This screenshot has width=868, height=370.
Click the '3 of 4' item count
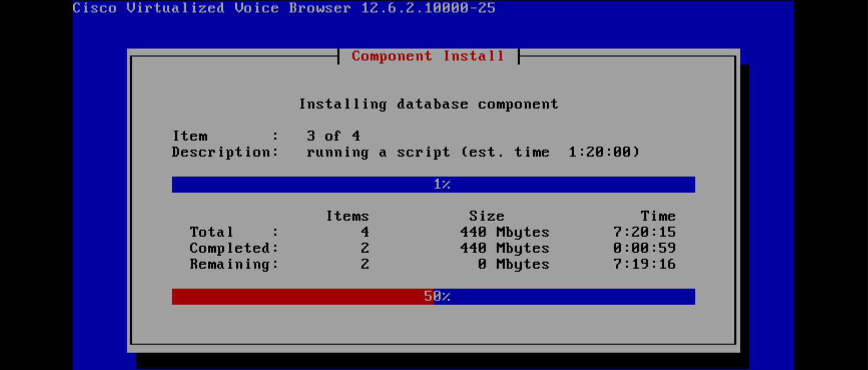(x=333, y=136)
